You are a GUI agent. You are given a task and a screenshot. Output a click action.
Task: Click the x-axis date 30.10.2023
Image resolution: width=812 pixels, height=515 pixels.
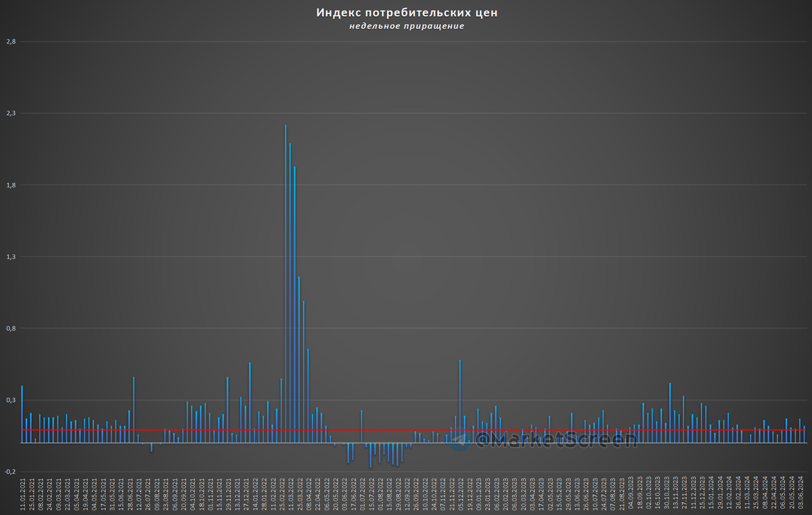pos(668,492)
